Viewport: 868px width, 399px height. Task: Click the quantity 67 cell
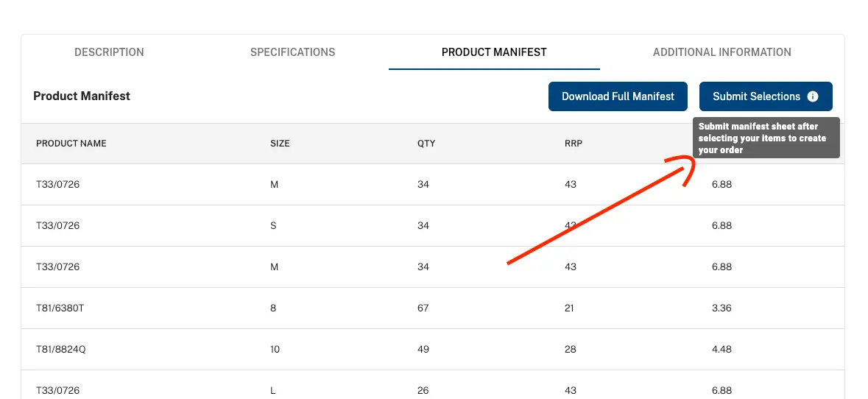[423, 308]
